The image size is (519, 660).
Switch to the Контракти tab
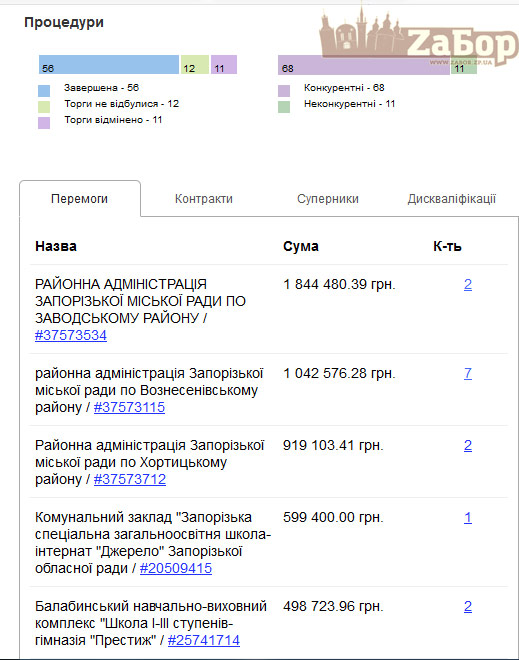pyautogui.click(x=204, y=199)
